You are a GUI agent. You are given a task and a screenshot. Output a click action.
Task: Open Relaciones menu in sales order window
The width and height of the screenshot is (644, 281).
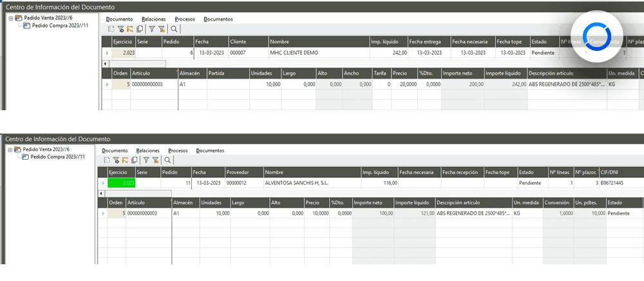(x=154, y=19)
